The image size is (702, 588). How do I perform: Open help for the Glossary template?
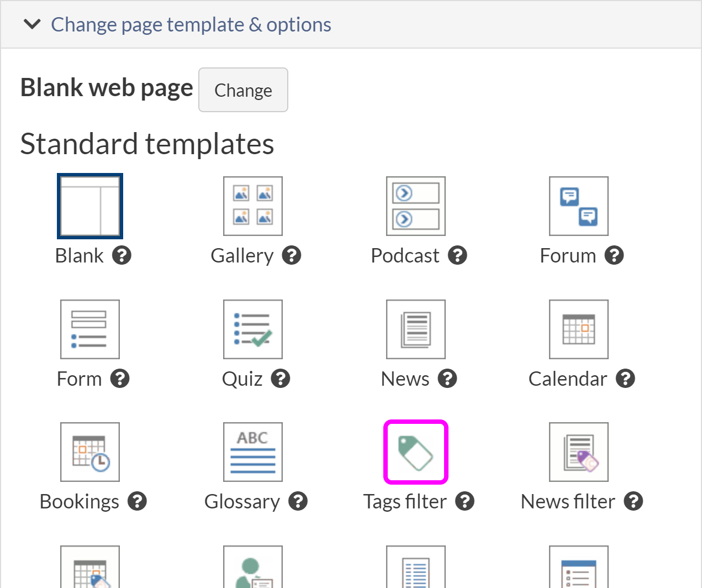point(298,501)
